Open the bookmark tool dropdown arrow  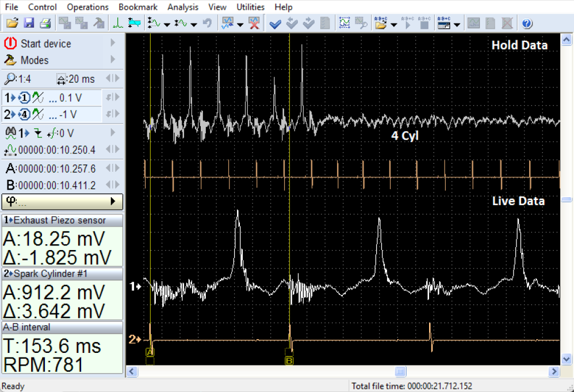(x=240, y=25)
